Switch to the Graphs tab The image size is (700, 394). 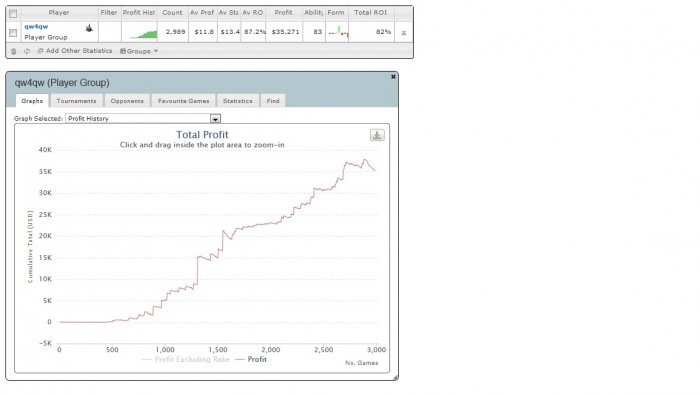32,101
